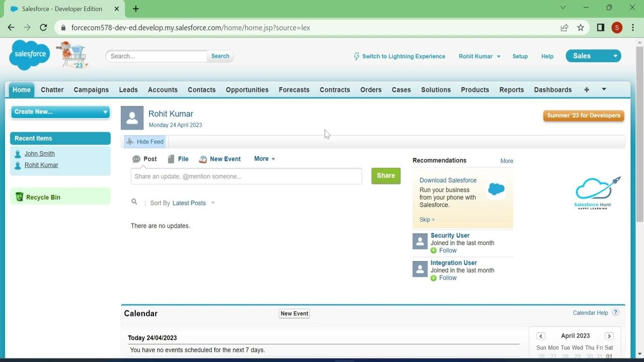Bookmark this page with the star icon
The image size is (644, 362).
click(581, 28)
